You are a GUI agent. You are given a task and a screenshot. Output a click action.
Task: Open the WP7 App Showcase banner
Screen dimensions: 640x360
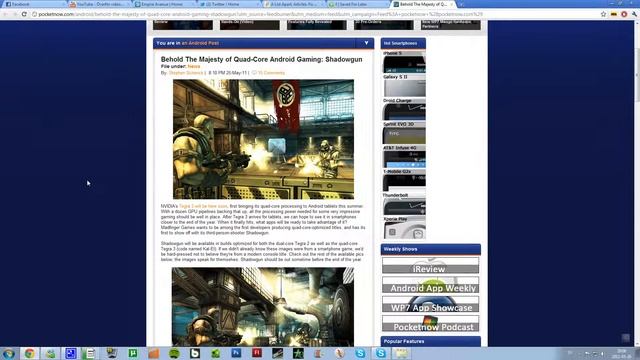coord(431,304)
